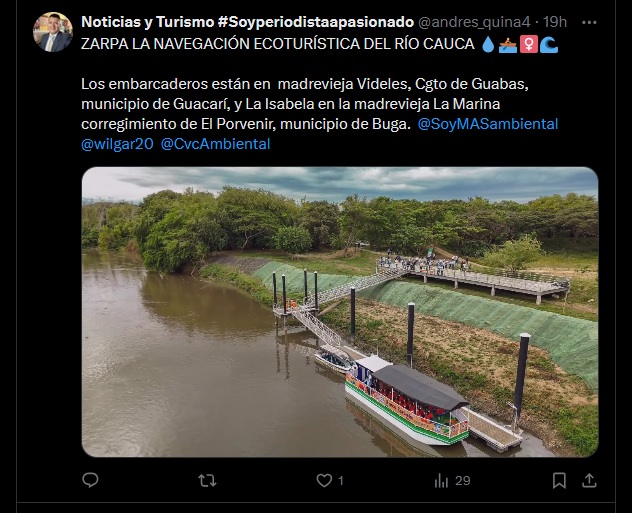The height and width of the screenshot is (513, 632).
Task: Click the rowing boat emoji
Action: 507,45
